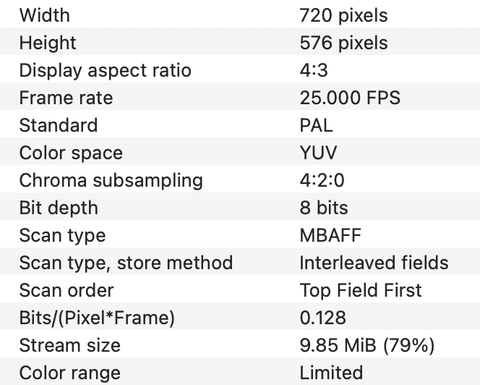
Task: Click the Interleaved fields value
Action: click(374, 263)
